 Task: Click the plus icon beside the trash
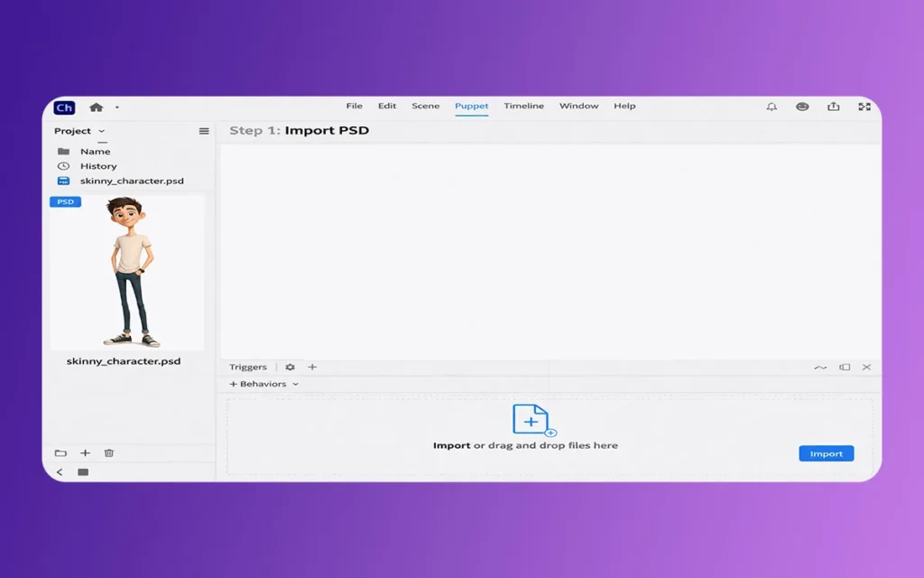coord(85,453)
